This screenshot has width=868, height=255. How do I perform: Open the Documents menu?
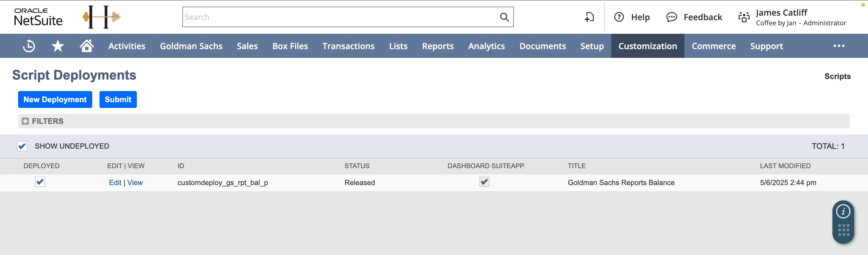[x=542, y=46]
